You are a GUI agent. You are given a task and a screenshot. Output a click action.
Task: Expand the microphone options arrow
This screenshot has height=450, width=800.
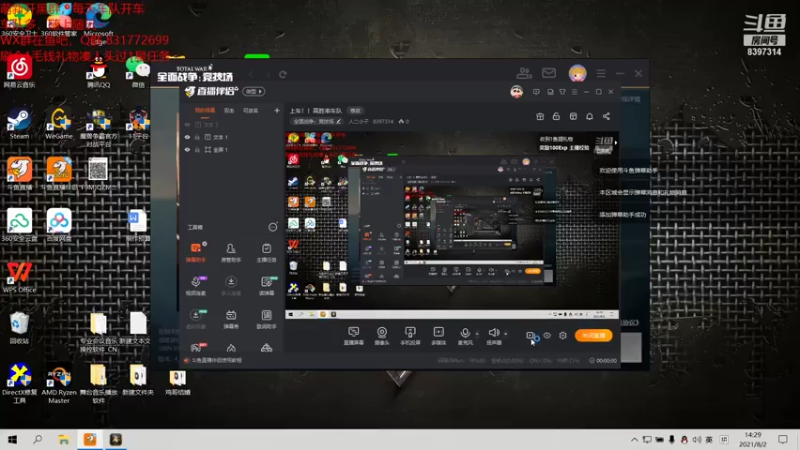(x=477, y=334)
